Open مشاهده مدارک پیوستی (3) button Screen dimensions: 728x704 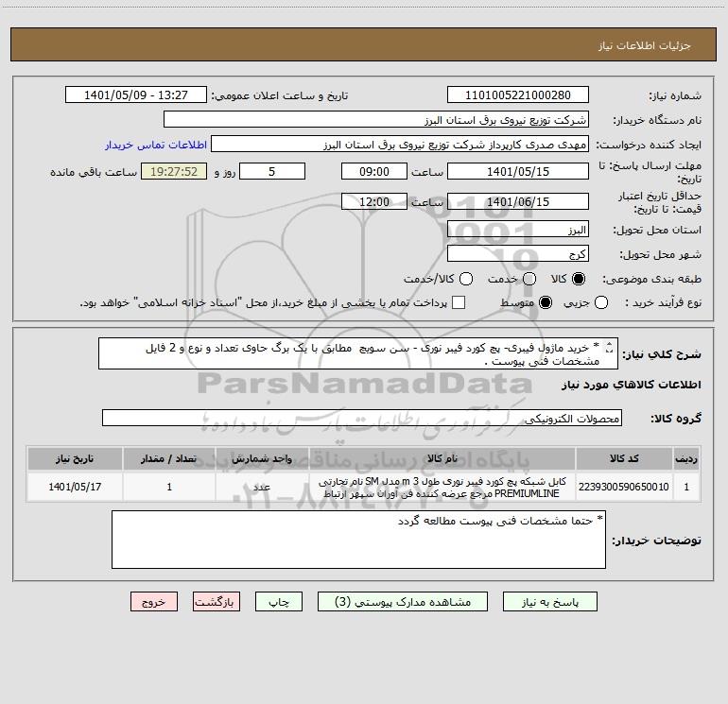click(403, 602)
